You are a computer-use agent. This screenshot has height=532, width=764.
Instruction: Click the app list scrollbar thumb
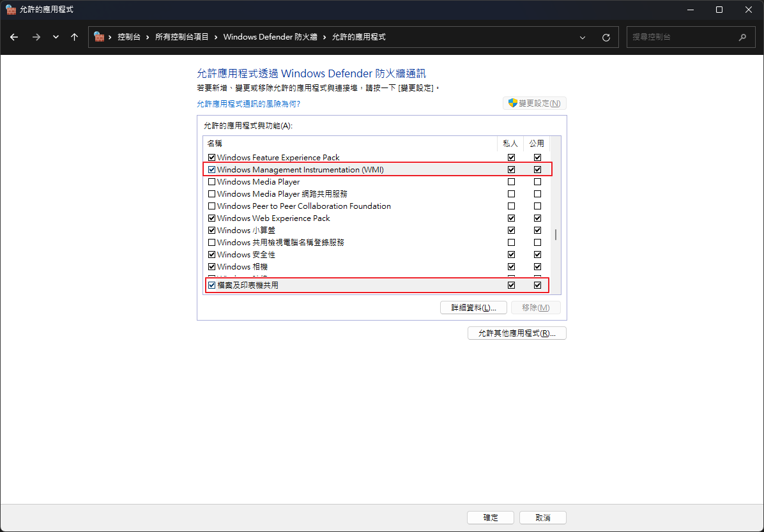click(556, 235)
